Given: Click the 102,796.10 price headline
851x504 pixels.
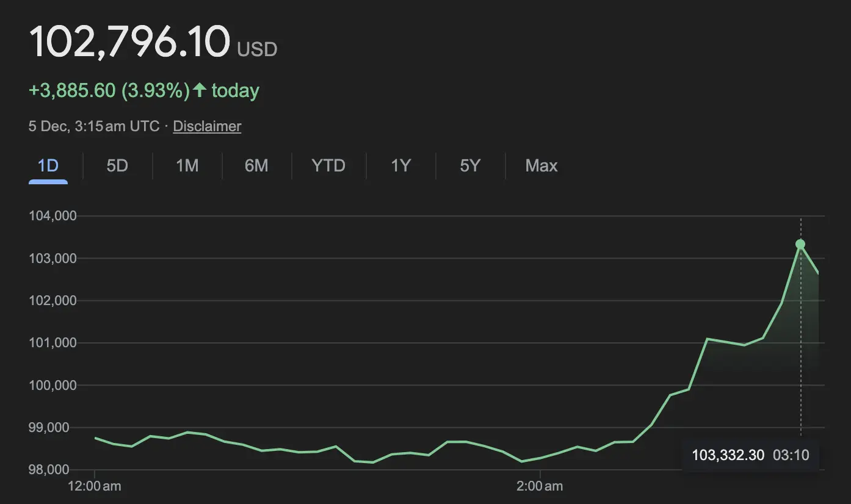Looking at the screenshot, I should click(x=129, y=41).
